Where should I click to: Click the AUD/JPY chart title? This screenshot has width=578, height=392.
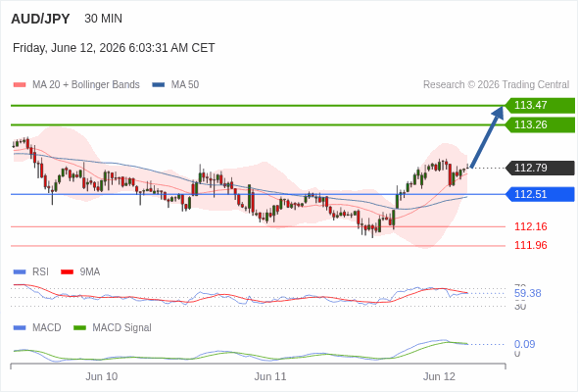[40, 19]
